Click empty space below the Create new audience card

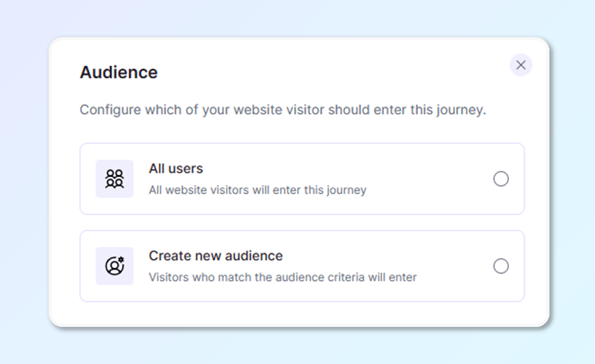(x=302, y=314)
